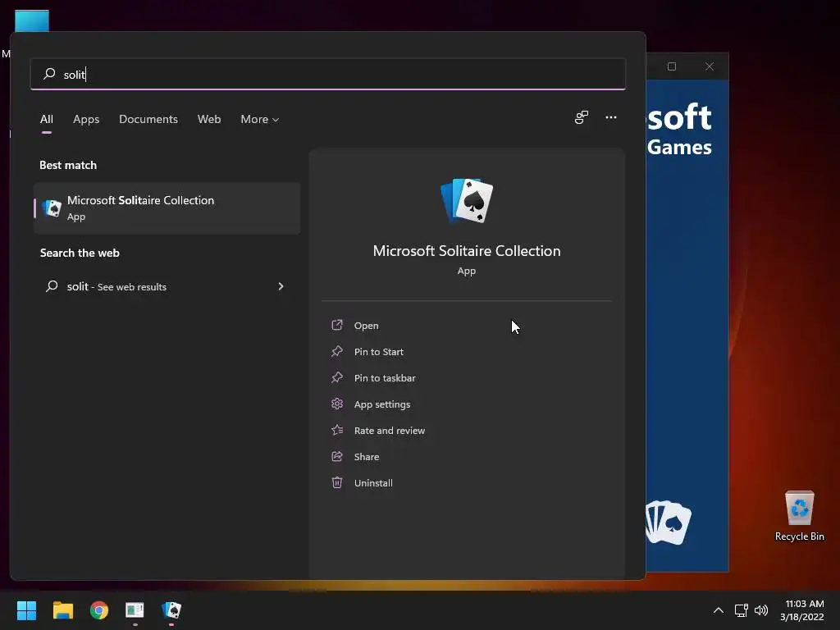Expand web results arrow for solit
Viewport: 840px width, 630px height.
click(x=281, y=286)
